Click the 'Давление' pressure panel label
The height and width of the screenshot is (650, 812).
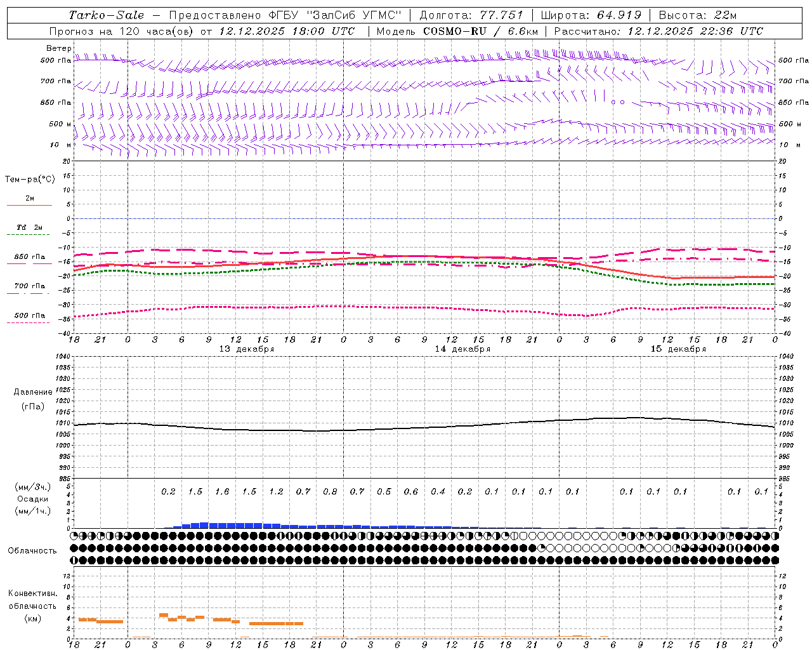pos(33,392)
